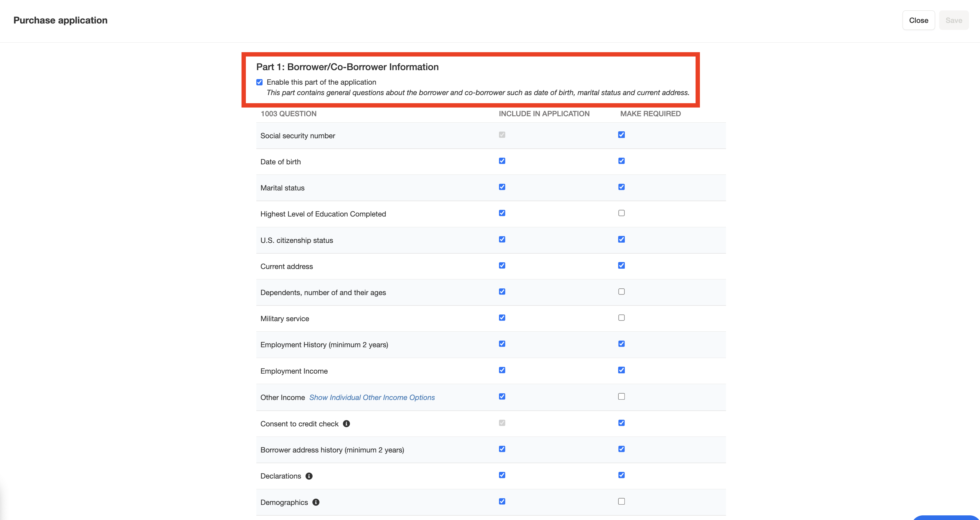The height and width of the screenshot is (520, 980).
Task: Uncheck Include for Borrower address history
Action: point(502,449)
